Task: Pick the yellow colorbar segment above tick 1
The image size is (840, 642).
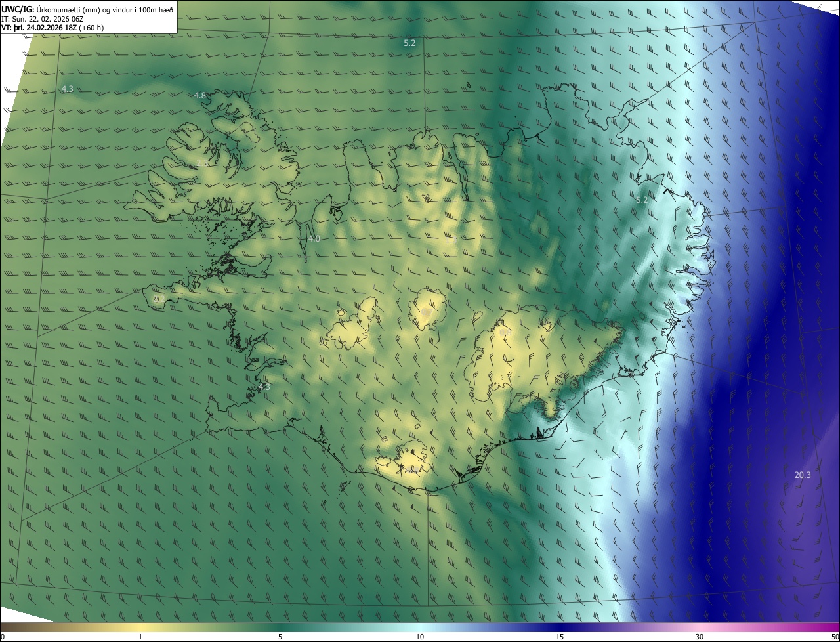Action: tap(140, 627)
